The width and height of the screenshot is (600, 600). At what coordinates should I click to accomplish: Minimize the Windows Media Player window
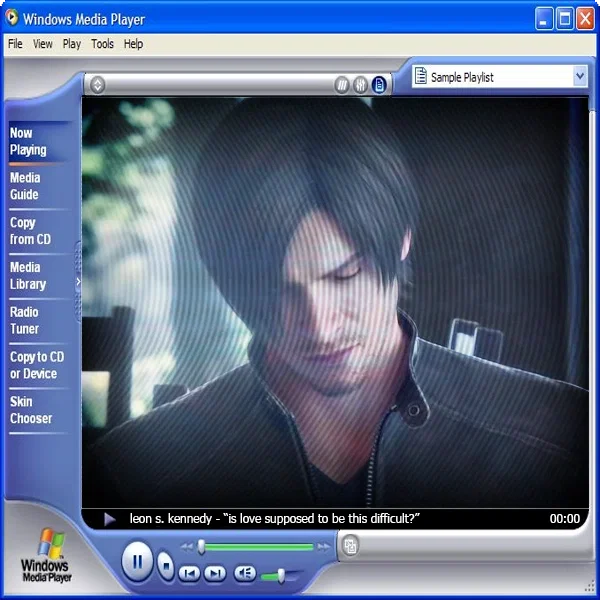(544, 18)
